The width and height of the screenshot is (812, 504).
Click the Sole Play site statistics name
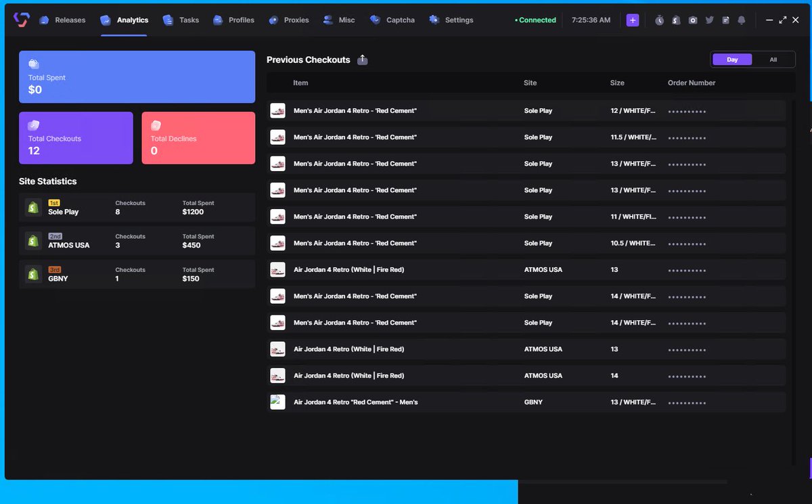(64, 212)
